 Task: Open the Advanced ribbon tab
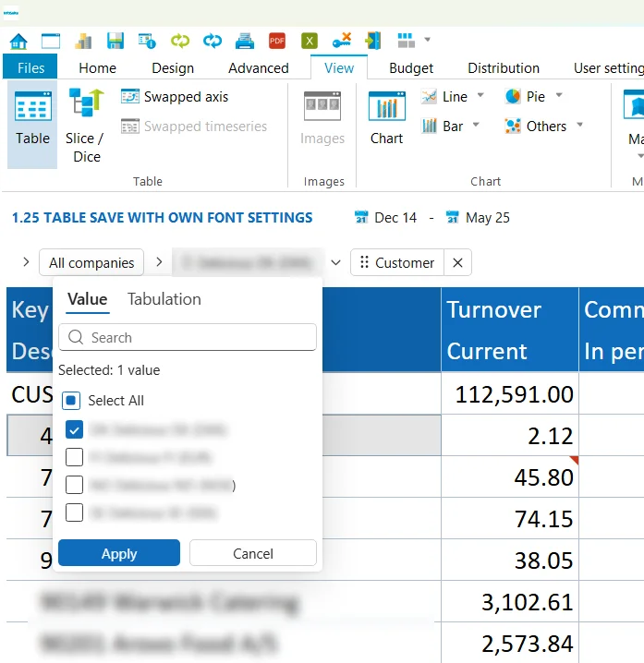click(x=259, y=68)
